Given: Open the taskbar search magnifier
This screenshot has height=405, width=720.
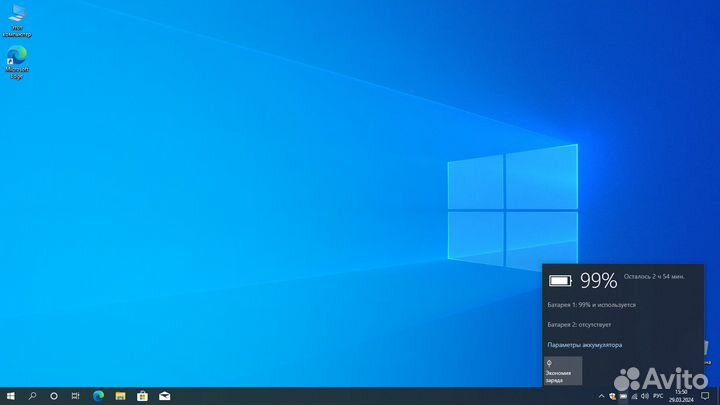Looking at the screenshot, I should pos(32,396).
